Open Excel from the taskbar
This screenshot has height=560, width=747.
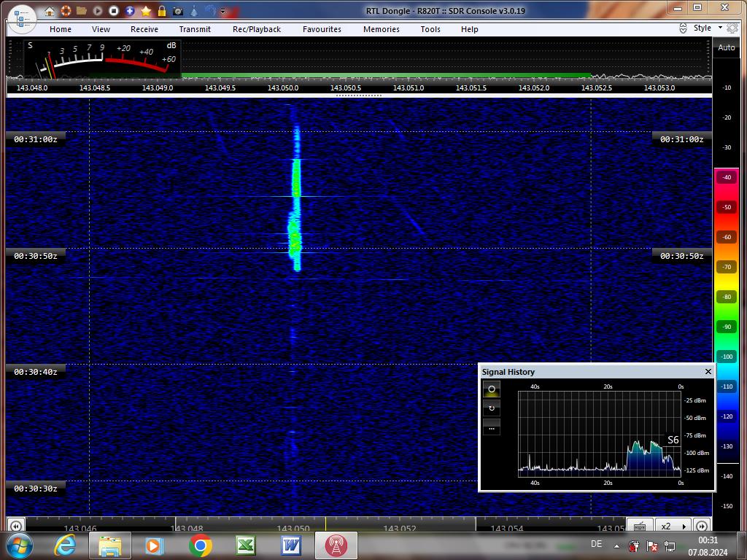pyautogui.click(x=246, y=545)
